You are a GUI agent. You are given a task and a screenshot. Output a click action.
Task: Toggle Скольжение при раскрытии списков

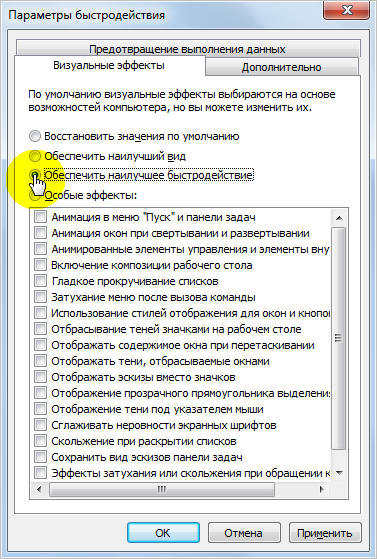click(x=40, y=441)
